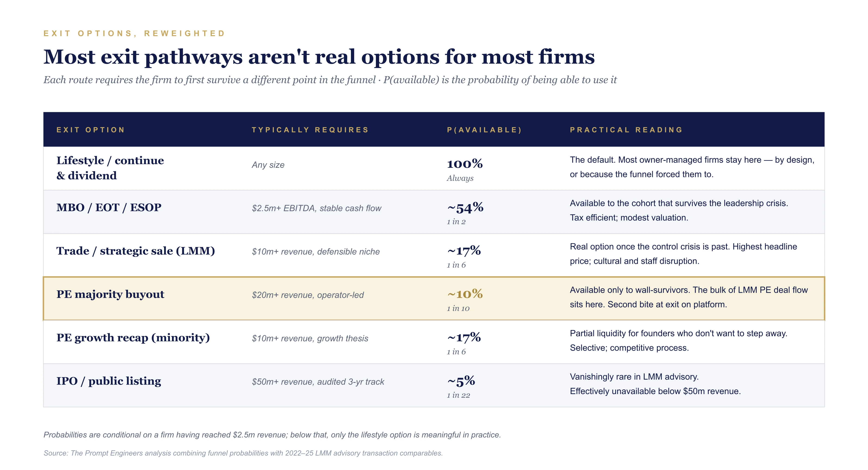Click the Lifestyle / continue & dividend row title
The image size is (868, 470).
tap(110, 168)
